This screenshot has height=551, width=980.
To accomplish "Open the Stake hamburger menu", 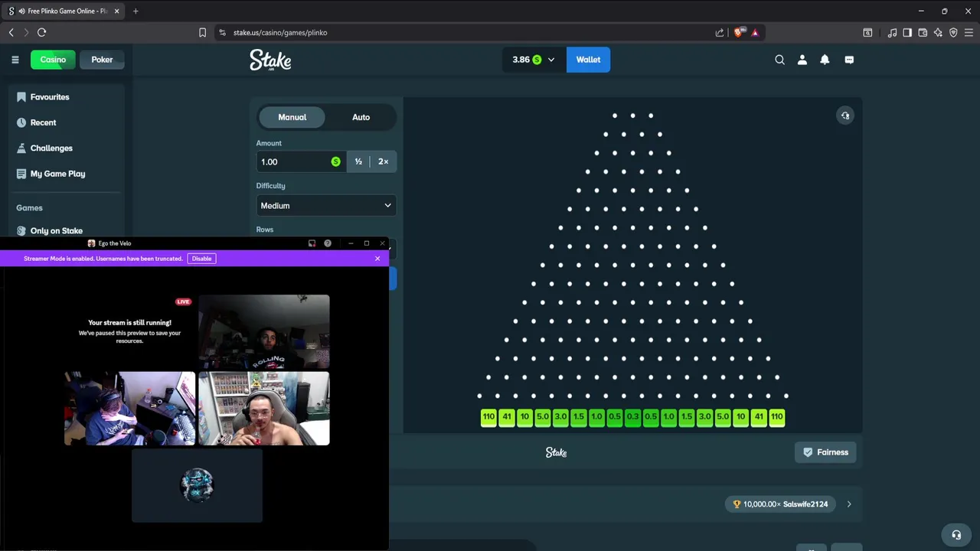I will click(x=15, y=60).
